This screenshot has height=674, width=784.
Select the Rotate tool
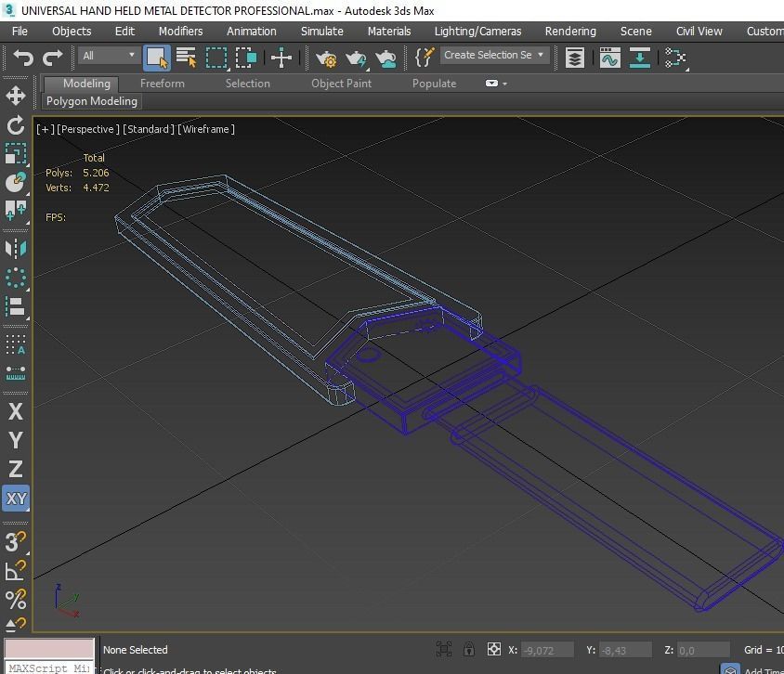coord(16,125)
